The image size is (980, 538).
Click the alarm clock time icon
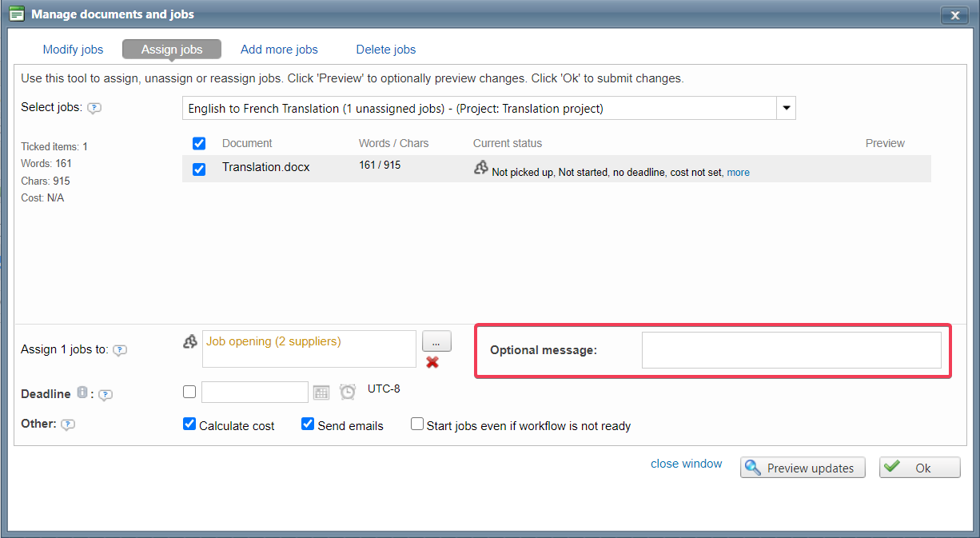pos(347,392)
